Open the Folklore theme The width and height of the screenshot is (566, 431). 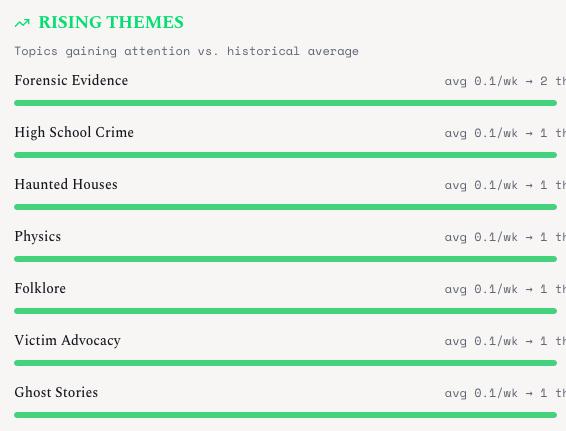[40, 288]
